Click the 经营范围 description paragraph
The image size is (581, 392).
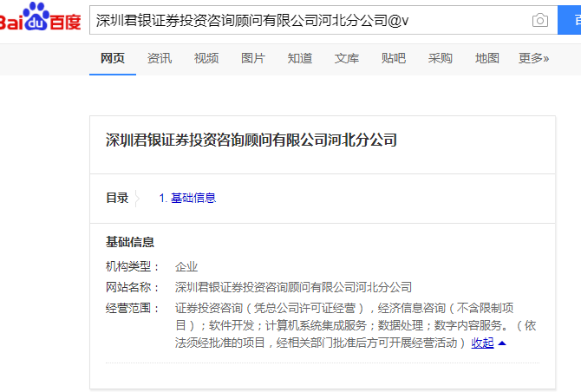[356, 325]
